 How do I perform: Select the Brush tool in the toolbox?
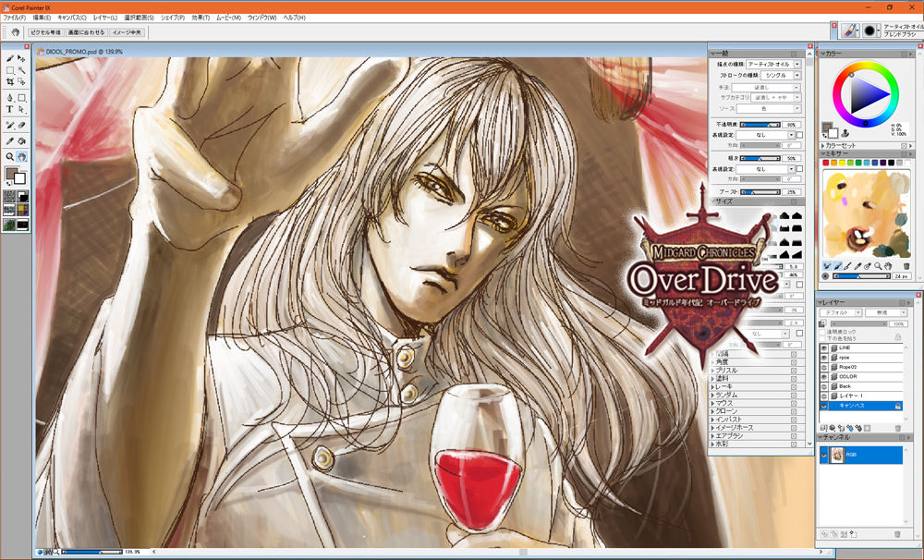pyautogui.click(x=9, y=58)
